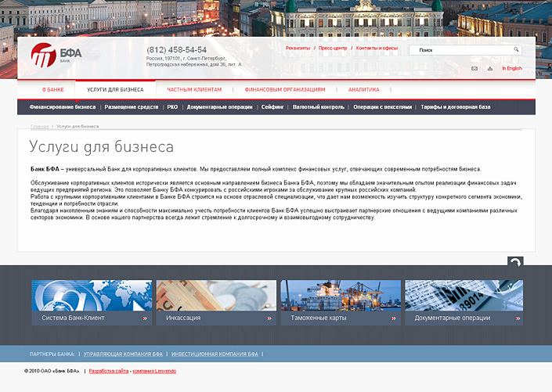Click the phone number (812) 458-54-54

[x=177, y=49]
